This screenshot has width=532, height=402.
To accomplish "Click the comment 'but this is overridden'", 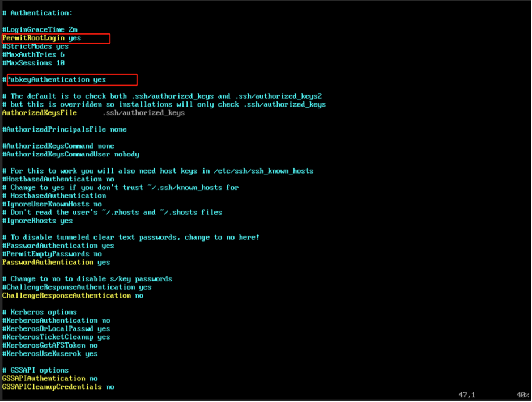I will (x=164, y=104).
